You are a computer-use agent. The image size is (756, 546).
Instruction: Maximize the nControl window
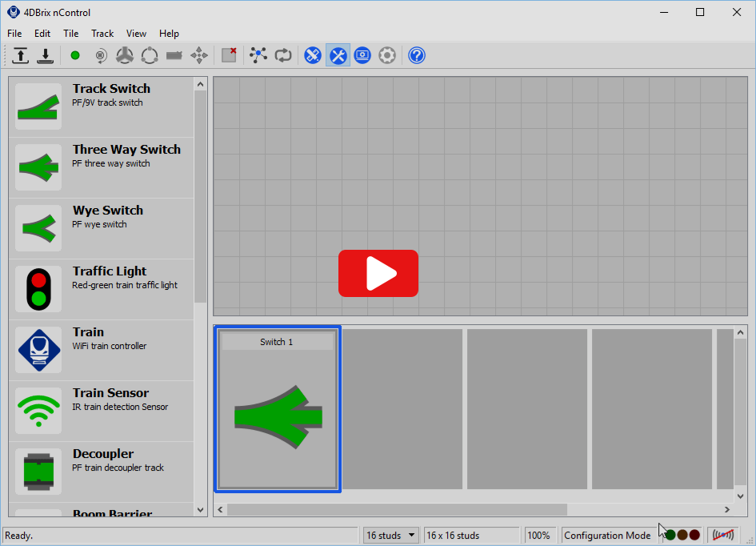click(700, 13)
